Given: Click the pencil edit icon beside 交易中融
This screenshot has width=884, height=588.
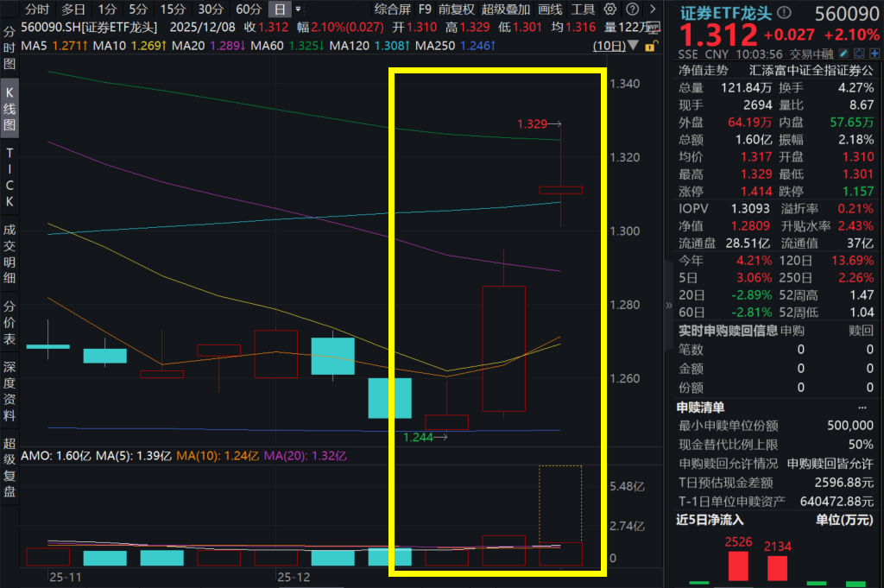Looking at the screenshot, I should (x=843, y=54).
